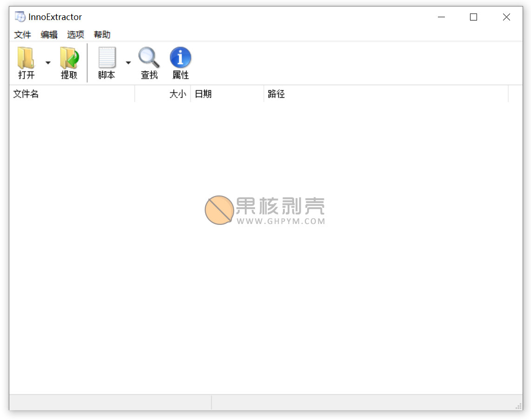
Task: Maximize the InnoExtractor window
Action: coord(473,17)
